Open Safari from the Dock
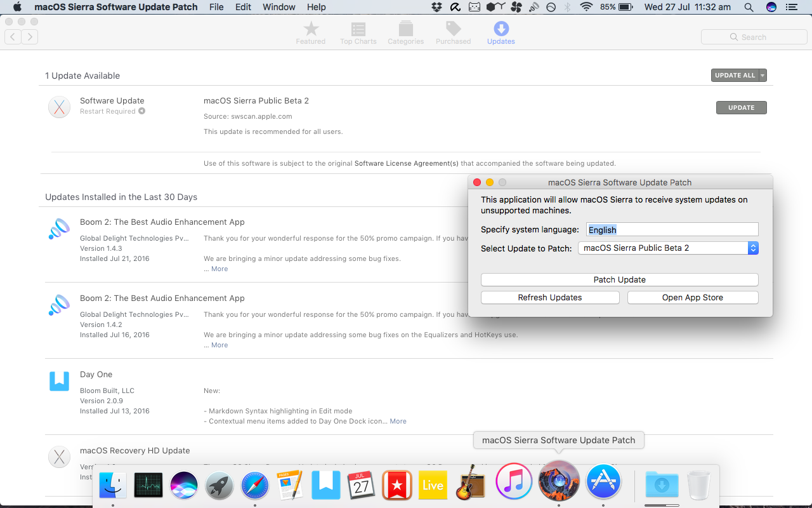This screenshot has width=812, height=508. tap(255, 486)
